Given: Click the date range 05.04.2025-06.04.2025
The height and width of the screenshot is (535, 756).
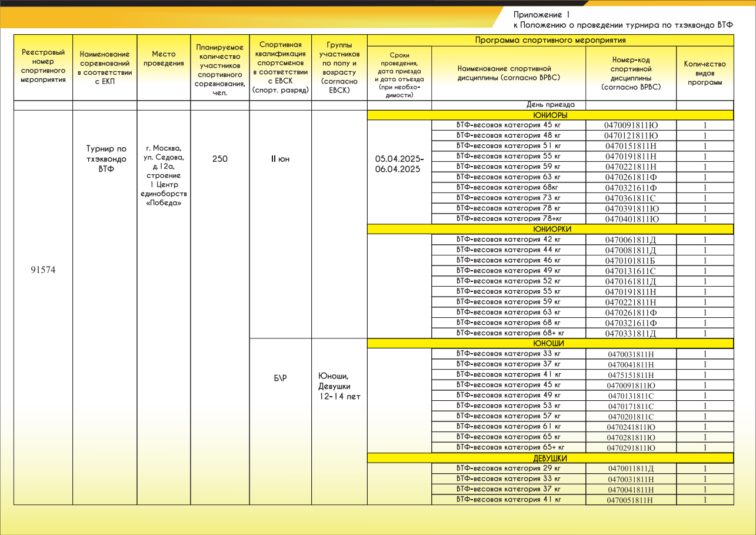Looking at the screenshot, I should coord(399,164).
